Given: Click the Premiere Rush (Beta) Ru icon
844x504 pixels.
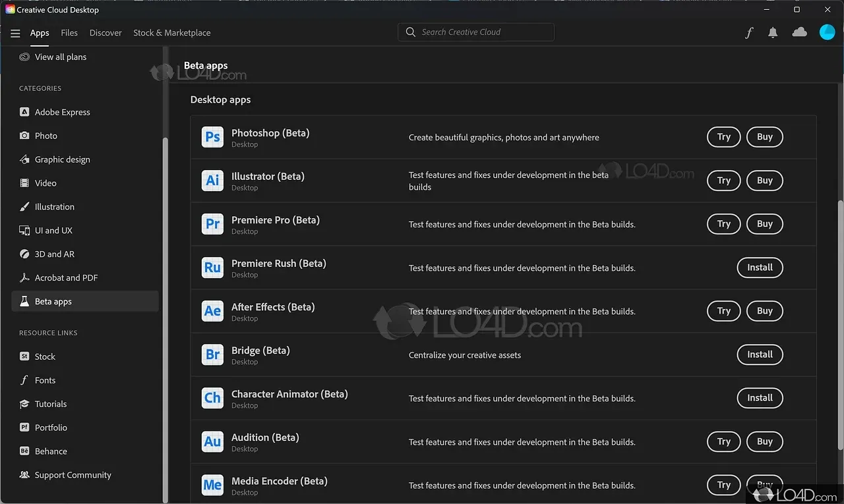Looking at the screenshot, I should (x=212, y=267).
